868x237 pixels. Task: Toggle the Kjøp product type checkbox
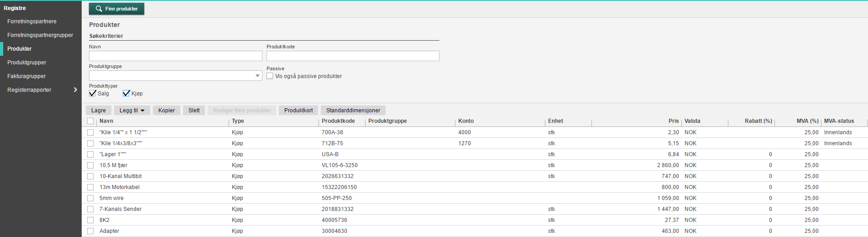126,93
